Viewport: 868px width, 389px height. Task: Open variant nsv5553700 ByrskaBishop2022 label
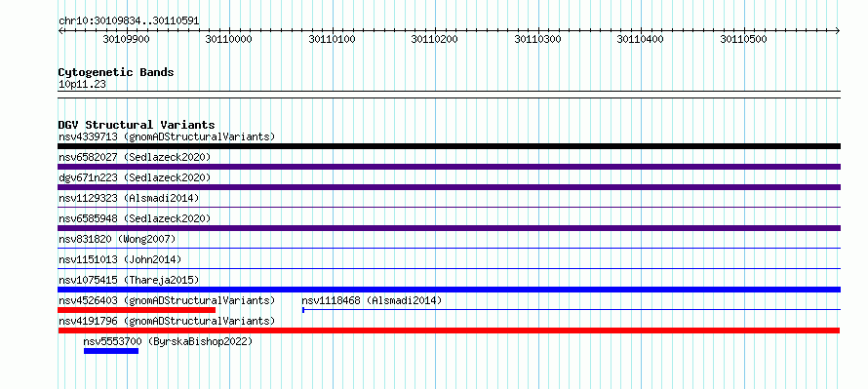[168, 341]
